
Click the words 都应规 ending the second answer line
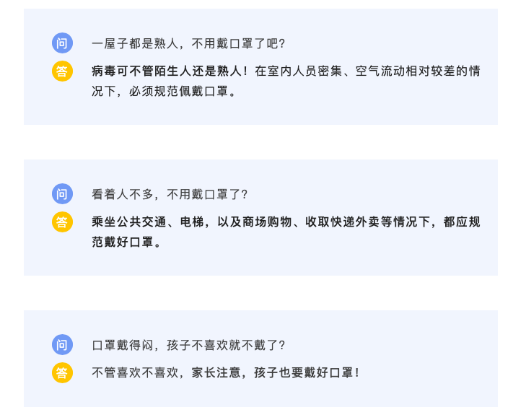click(462, 222)
